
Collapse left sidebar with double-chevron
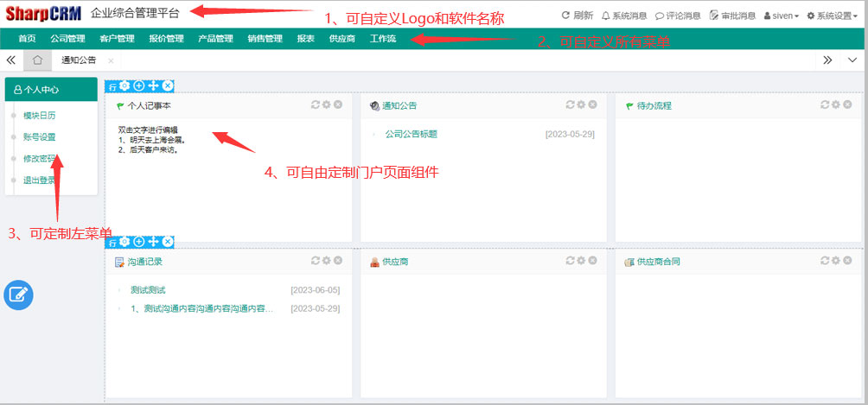pyautogui.click(x=11, y=60)
